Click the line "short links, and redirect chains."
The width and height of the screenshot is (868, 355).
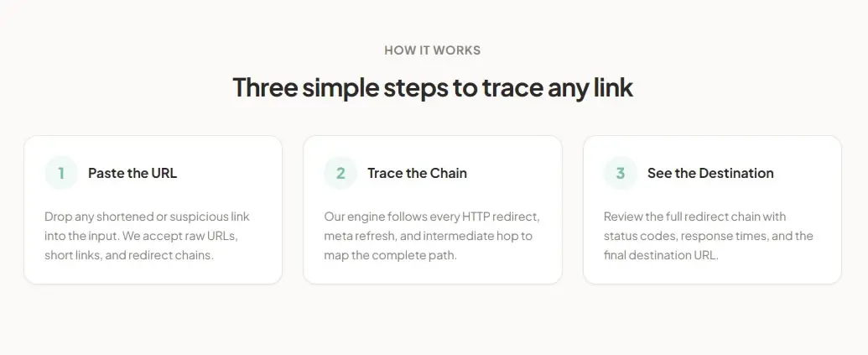click(x=129, y=256)
